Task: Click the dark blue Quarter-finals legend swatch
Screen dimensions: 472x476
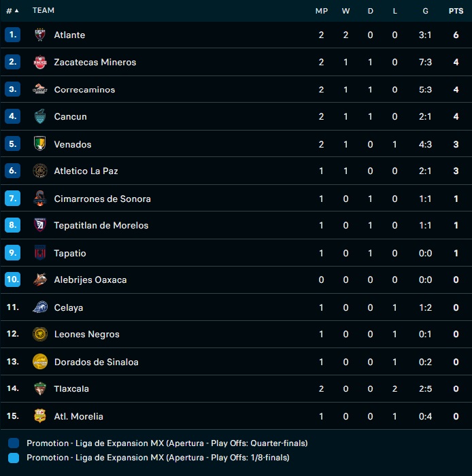Action: [x=15, y=443]
